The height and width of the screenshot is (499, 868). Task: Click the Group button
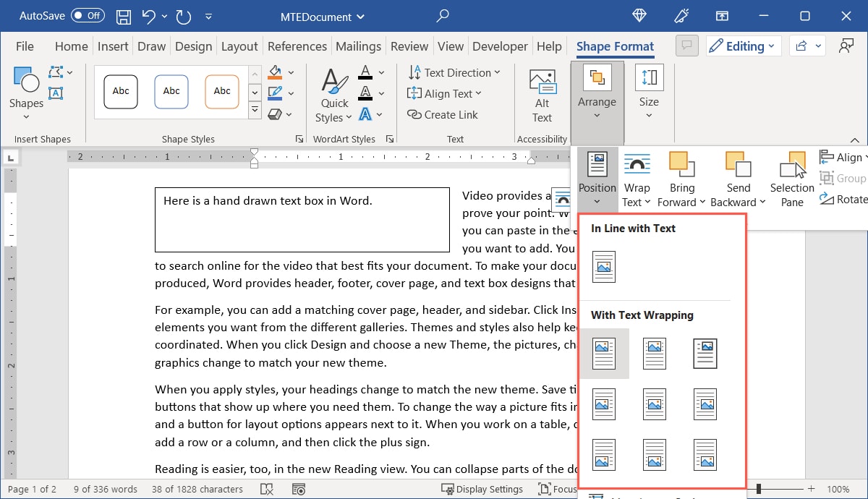842,178
